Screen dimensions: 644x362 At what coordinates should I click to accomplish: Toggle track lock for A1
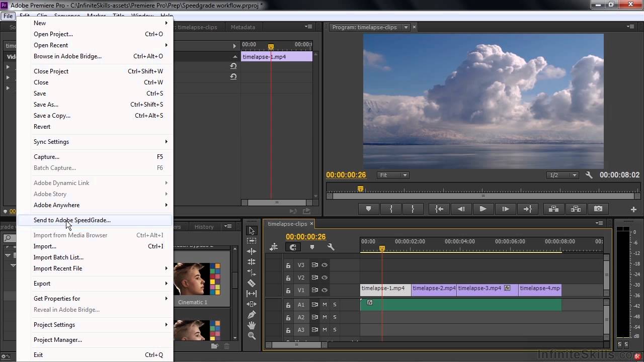pyautogui.click(x=288, y=305)
